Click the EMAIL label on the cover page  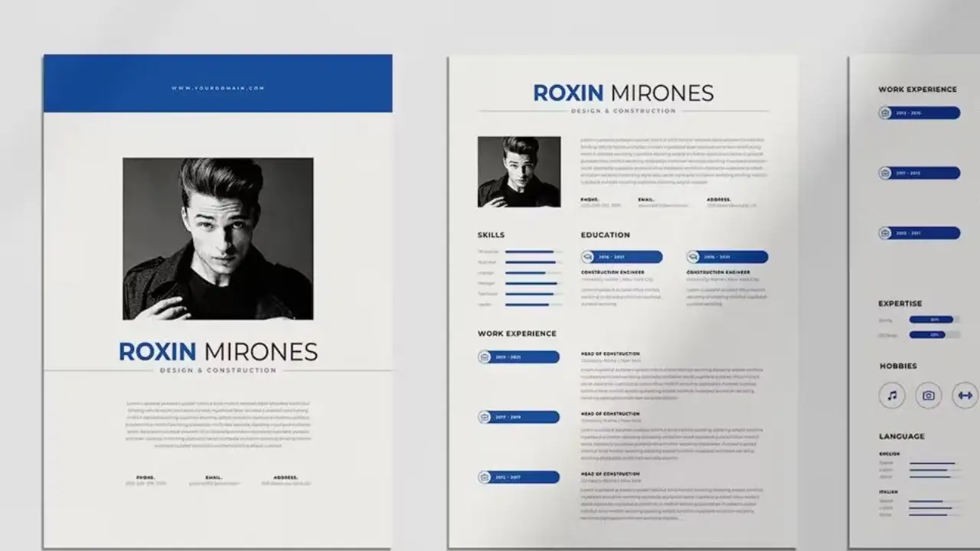214,478
